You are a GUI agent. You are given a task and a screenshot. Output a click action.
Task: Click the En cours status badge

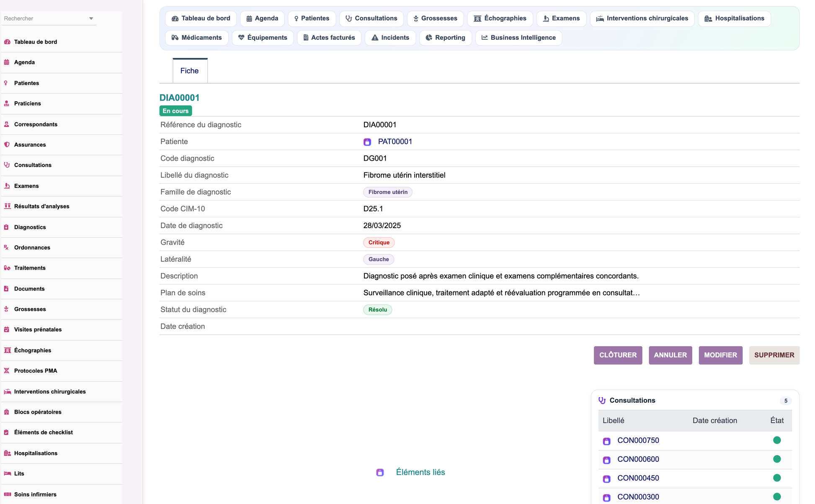click(x=175, y=111)
